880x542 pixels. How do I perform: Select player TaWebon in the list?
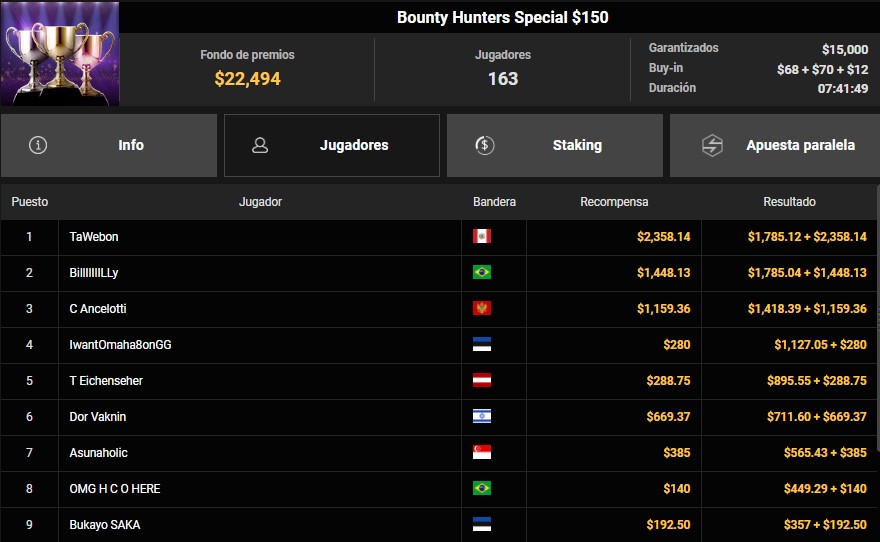point(94,237)
